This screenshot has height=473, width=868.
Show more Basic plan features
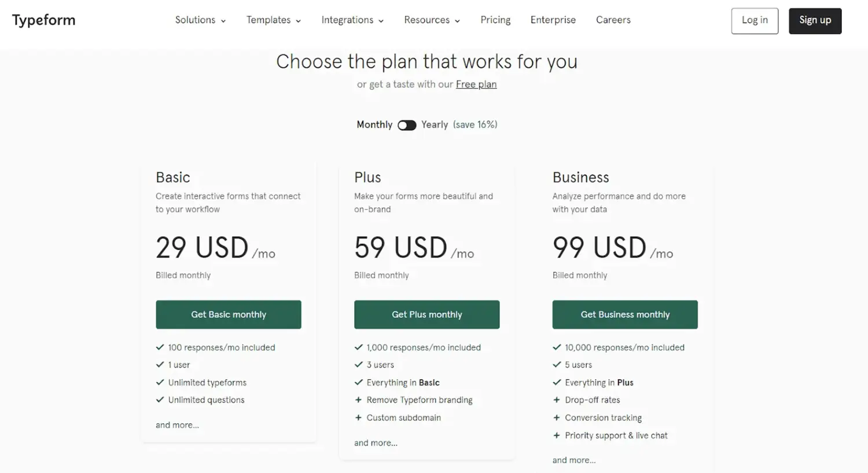[x=177, y=425]
